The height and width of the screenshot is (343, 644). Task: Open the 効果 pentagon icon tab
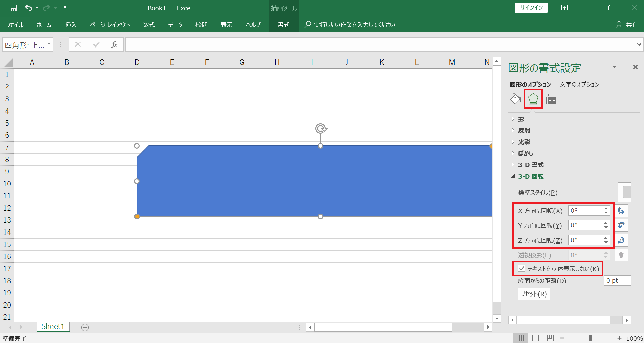[533, 99]
